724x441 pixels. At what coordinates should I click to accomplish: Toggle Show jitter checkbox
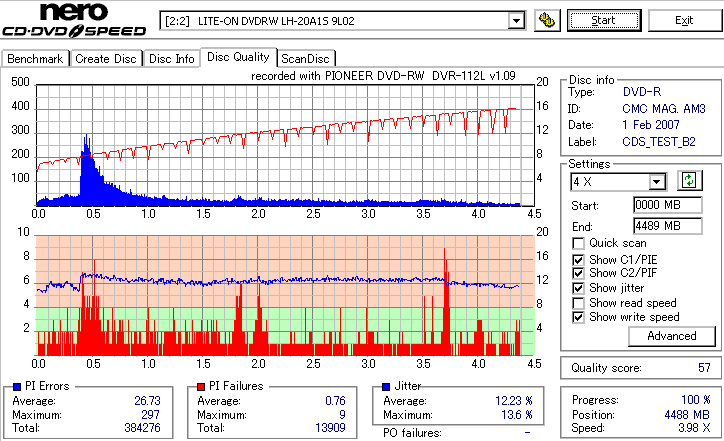(578, 288)
